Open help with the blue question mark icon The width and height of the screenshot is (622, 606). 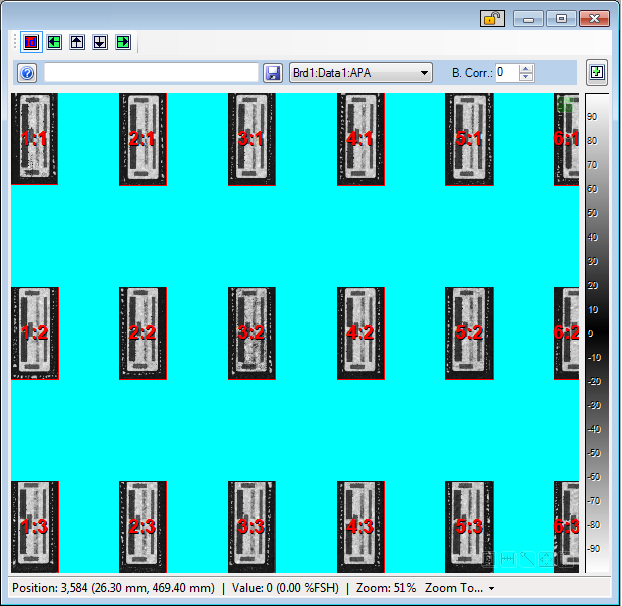point(28,73)
